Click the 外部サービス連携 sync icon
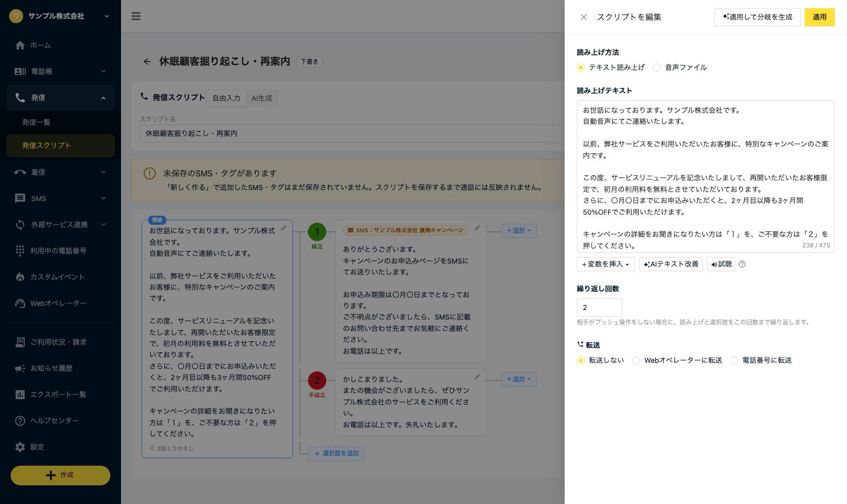847x504 pixels. tap(20, 225)
